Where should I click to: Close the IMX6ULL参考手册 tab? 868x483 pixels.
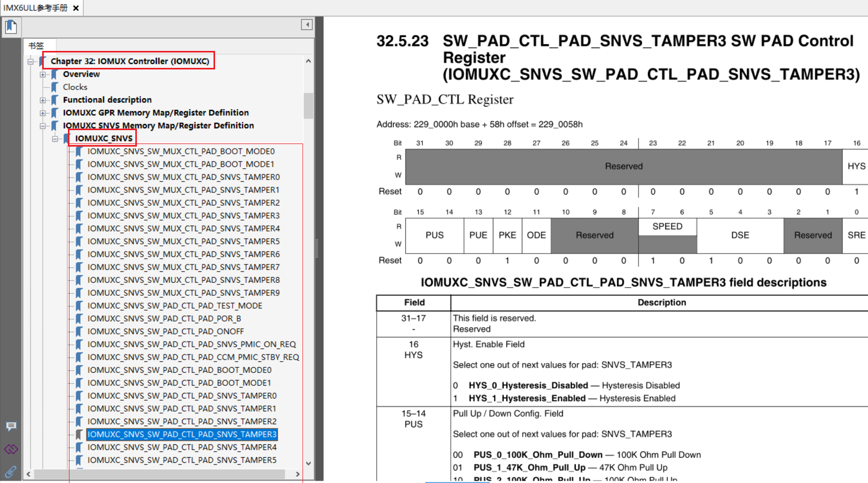(76, 8)
